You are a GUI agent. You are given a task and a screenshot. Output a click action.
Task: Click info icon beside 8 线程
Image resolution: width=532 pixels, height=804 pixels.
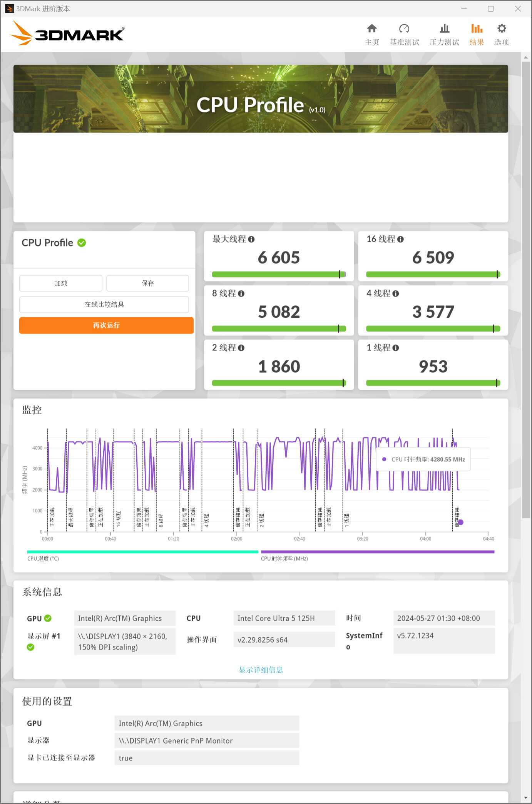click(241, 294)
